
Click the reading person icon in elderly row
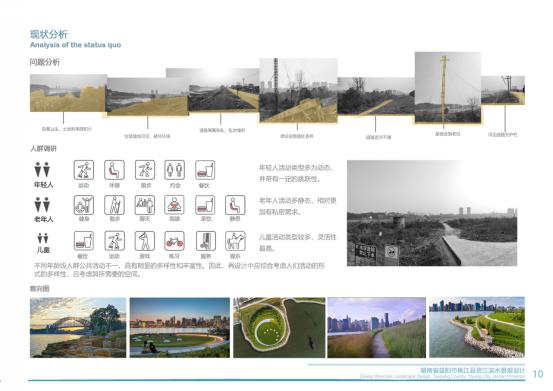(174, 205)
